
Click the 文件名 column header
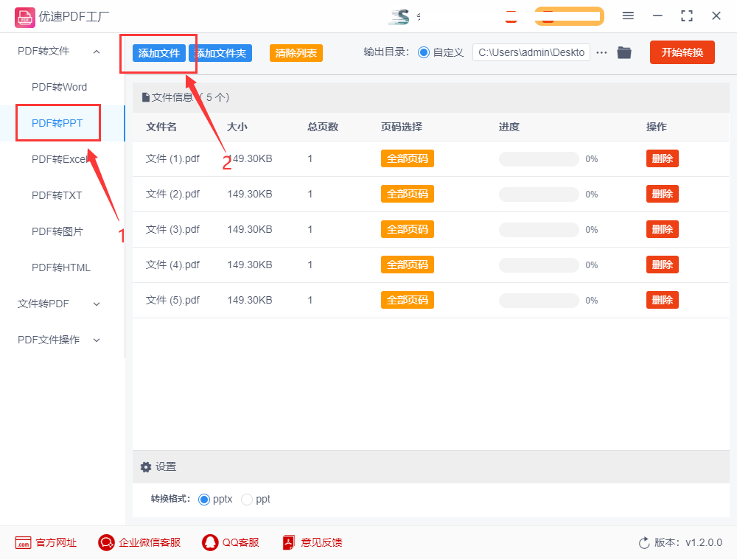click(161, 127)
